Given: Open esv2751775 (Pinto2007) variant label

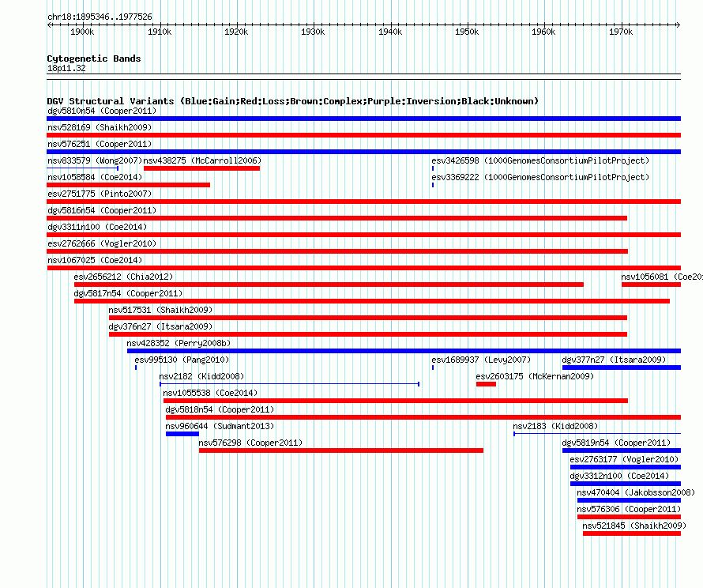Looking at the screenshot, I should pyautogui.click(x=100, y=194).
